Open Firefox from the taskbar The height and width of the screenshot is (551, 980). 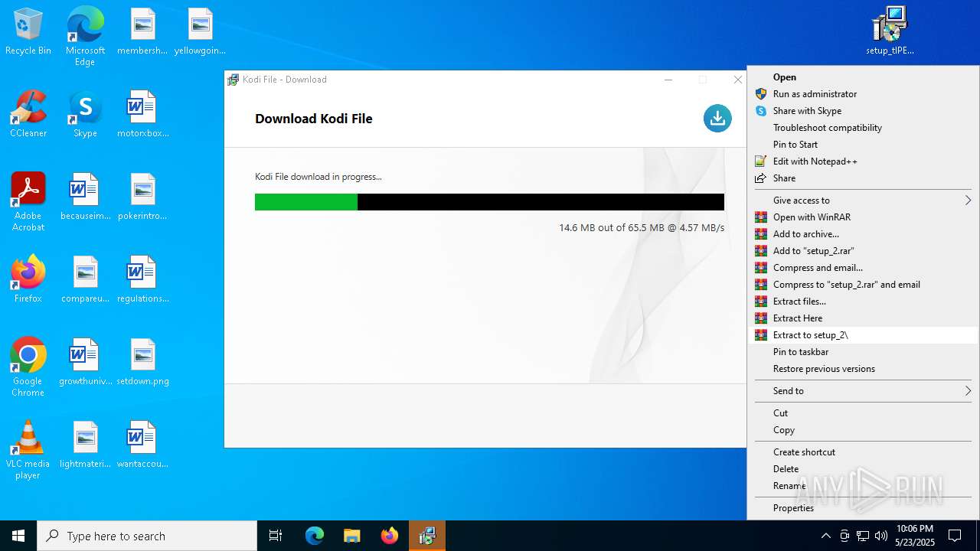(389, 536)
